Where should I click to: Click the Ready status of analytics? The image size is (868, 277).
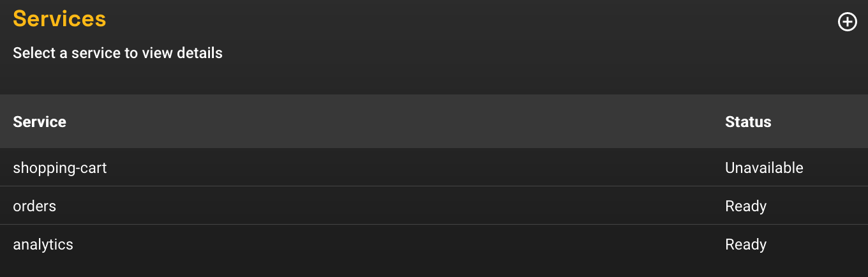[745, 244]
